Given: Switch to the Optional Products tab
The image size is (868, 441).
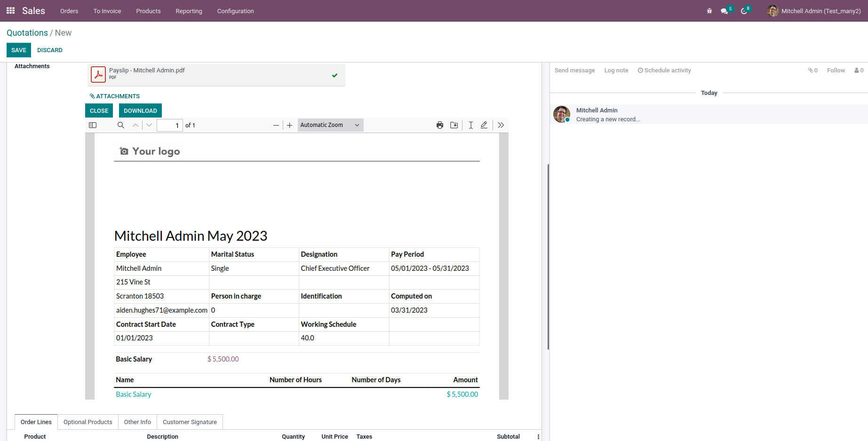Looking at the screenshot, I should click(x=88, y=422).
